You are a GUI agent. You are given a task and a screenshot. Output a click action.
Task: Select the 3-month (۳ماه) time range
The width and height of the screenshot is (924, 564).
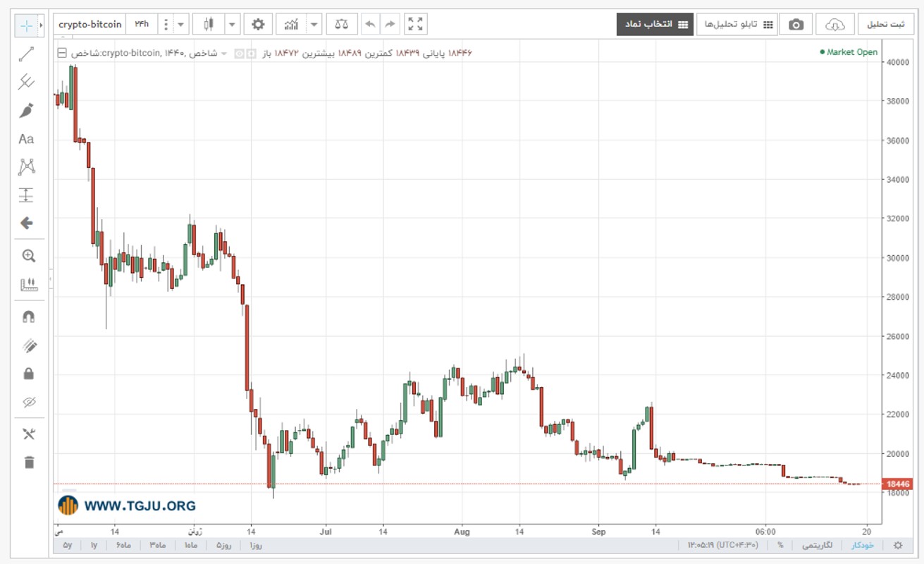[x=157, y=545]
